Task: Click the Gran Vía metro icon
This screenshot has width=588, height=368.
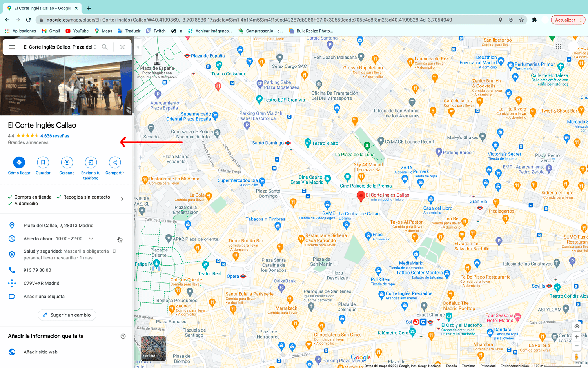Action: (480, 208)
